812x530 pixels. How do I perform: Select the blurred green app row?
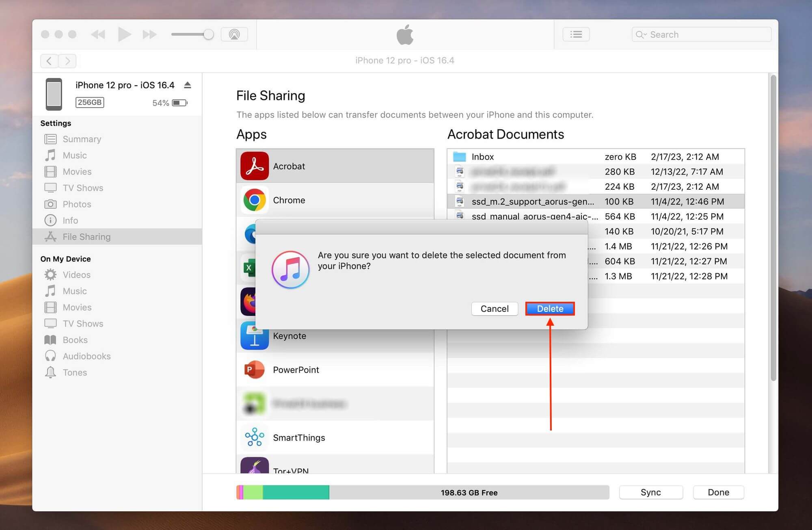[335, 404]
